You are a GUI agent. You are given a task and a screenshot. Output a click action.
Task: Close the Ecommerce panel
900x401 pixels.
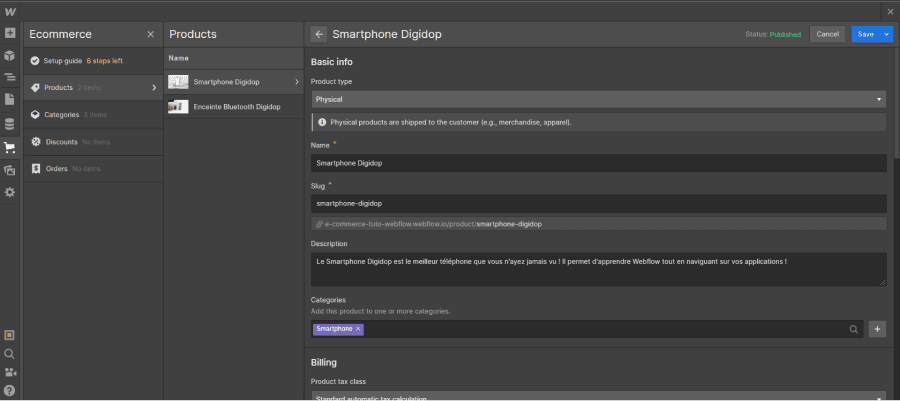[150, 34]
